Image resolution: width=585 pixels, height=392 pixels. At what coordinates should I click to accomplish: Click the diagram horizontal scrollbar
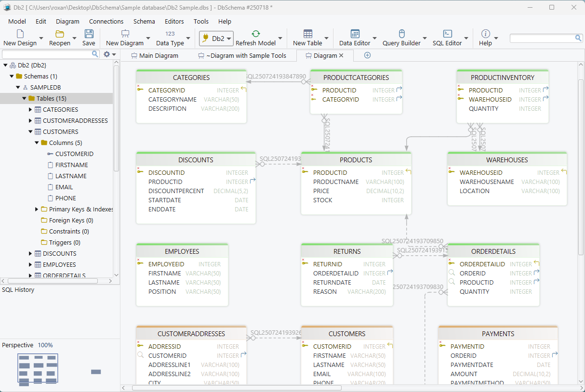(236, 388)
